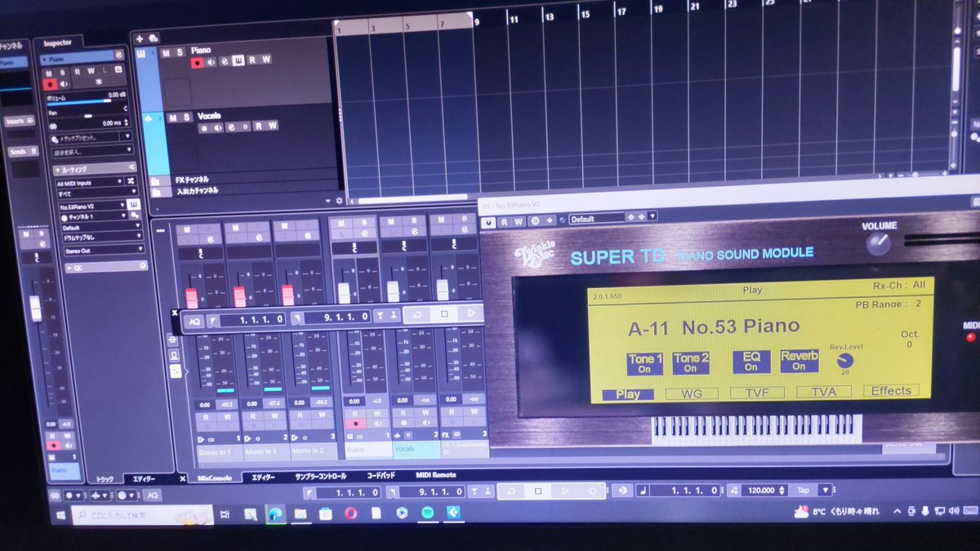The width and height of the screenshot is (980, 551).
Task: Click record enable on Vocals track
Action: point(203,127)
